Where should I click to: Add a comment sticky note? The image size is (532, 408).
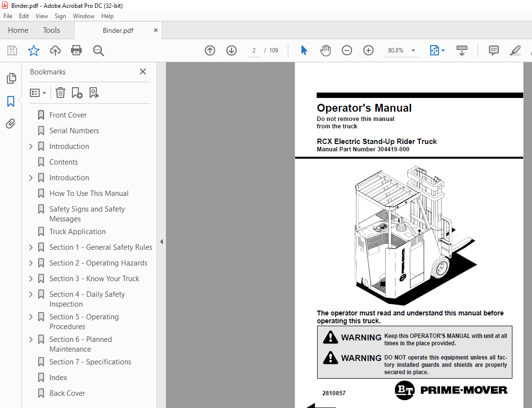[494, 50]
